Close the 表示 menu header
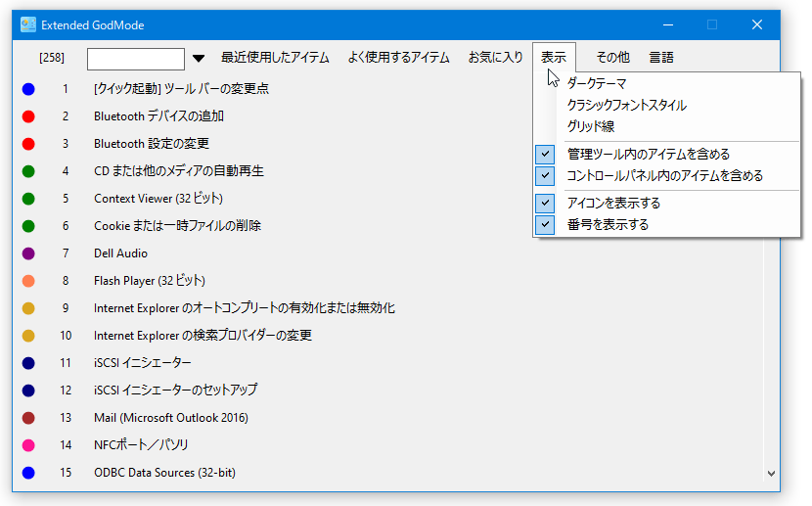 (x=554, y=58)
